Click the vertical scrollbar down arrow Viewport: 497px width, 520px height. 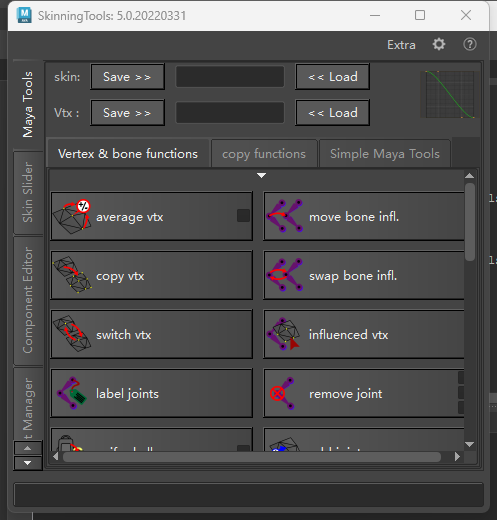pos(470,444)
